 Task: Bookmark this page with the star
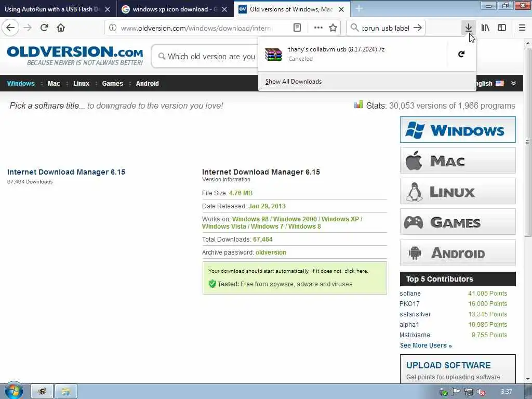333,28
